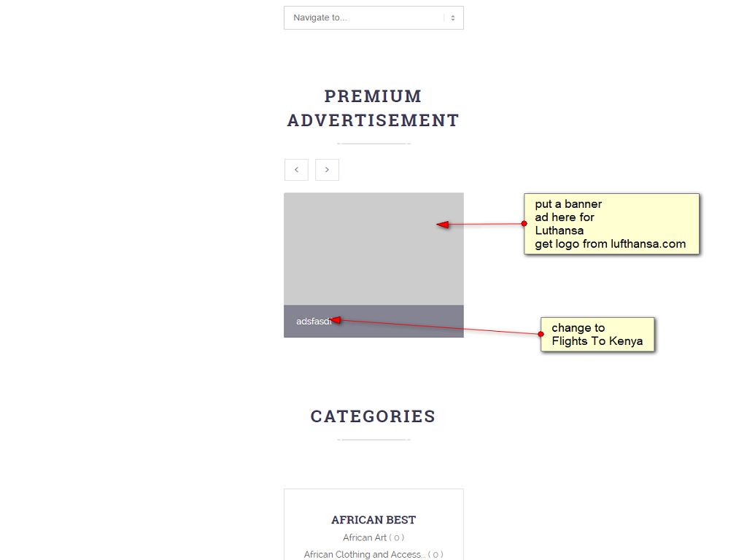Go to the previous advertisement slide
The height and width of the screenshot is (560, 747).
[x=296, y=170]
